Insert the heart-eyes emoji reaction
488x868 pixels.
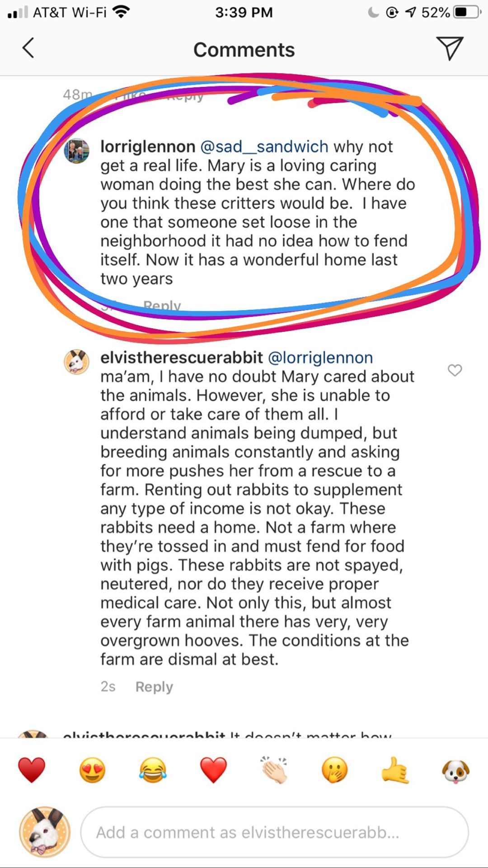pyautogui.click(x=92, y=770)
